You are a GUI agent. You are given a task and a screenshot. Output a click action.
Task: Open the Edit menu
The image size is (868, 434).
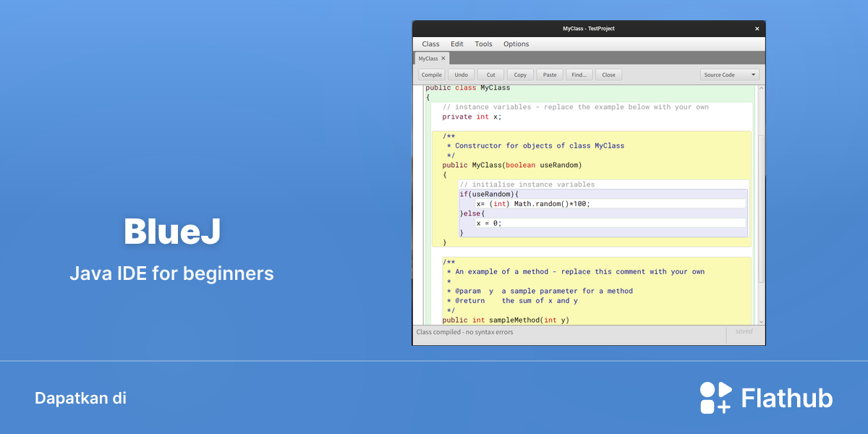coord(457,44)
